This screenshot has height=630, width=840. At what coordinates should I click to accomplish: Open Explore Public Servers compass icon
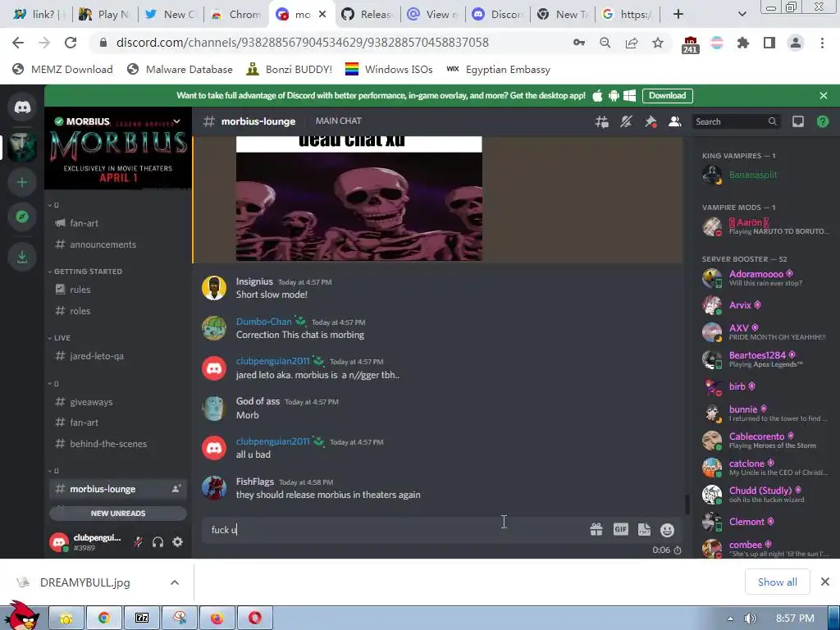click(22, 217)
